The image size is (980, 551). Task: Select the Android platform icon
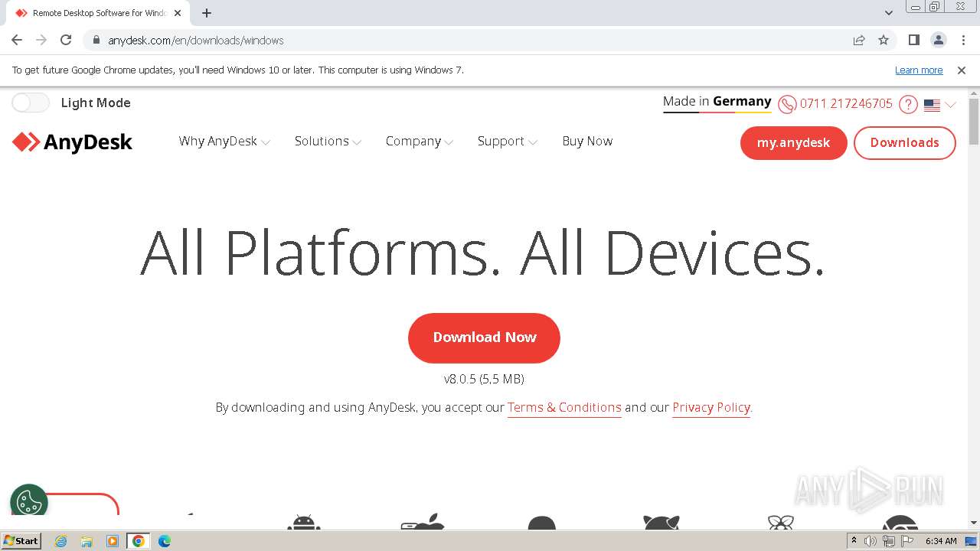coord(304,523)
